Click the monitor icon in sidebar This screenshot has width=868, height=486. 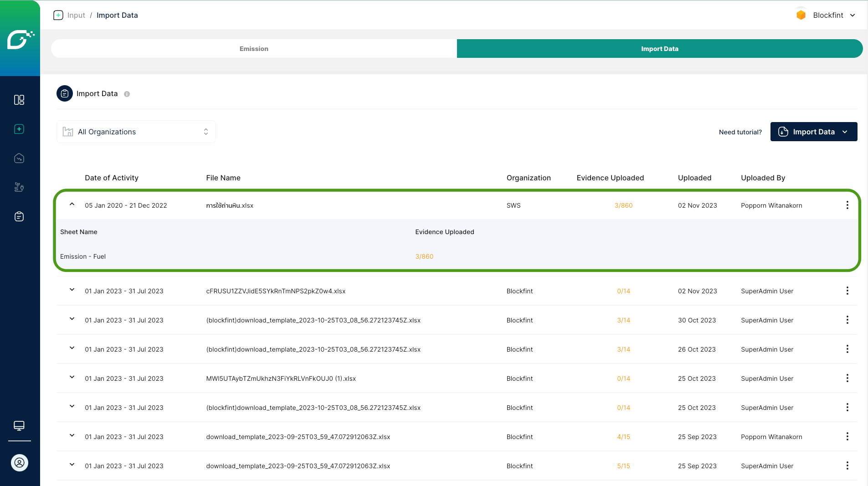19,425
